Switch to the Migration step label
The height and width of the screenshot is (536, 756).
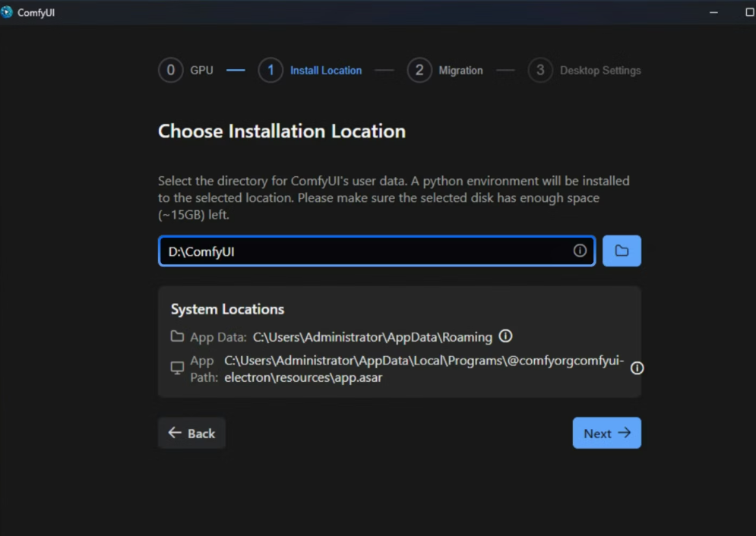click(x=460, y=71)
